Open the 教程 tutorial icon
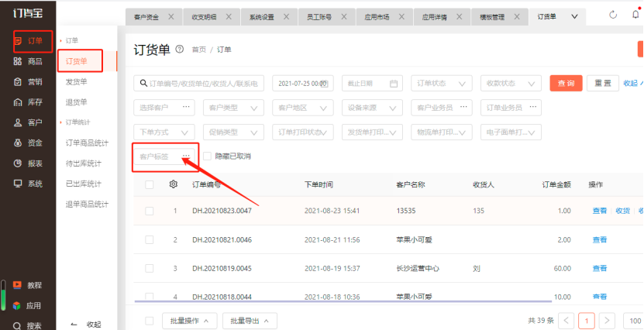This screenshot has height=330, width=644. (17, 285)
